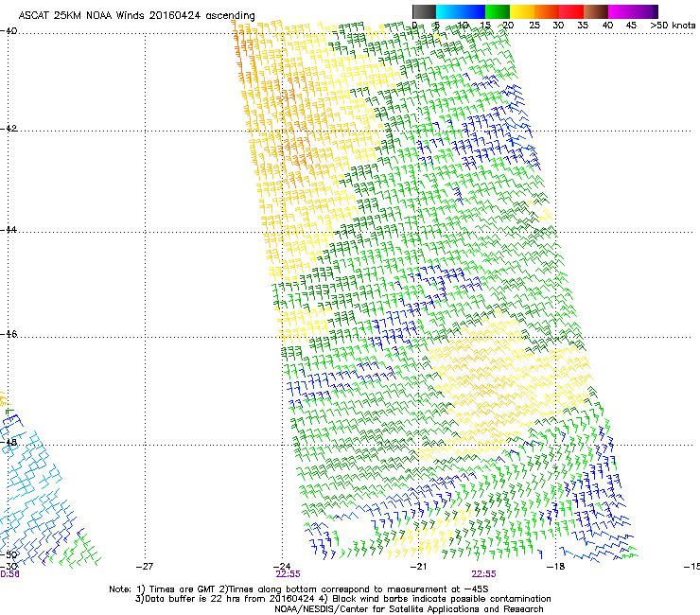Click the -27 longitude axis label
The image size is (700, 615).
(x=144, y=567)
